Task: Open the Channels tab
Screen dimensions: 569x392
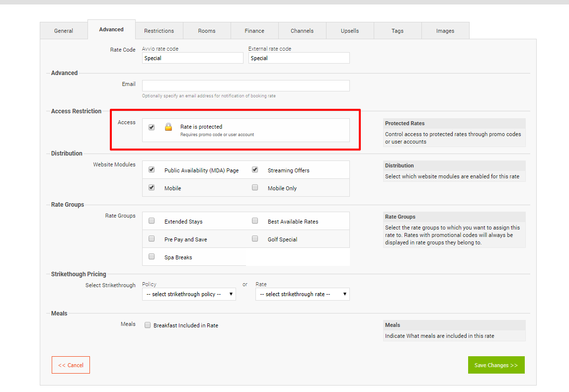Action: click(x=302, y=31)
